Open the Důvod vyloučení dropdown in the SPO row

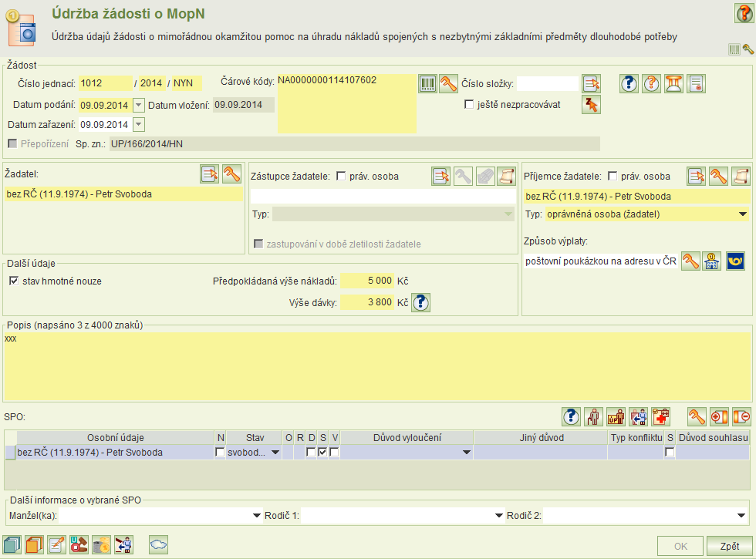pos(466,452)
